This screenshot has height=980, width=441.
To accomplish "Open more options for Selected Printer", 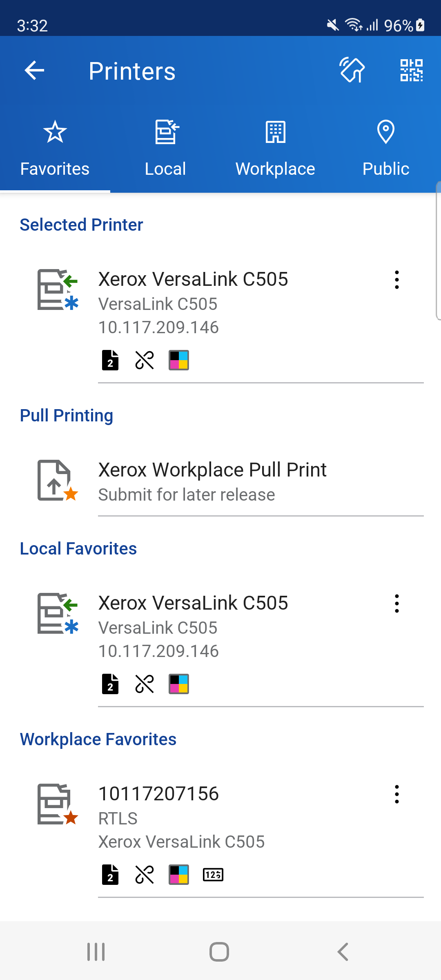I will (396, 280).
